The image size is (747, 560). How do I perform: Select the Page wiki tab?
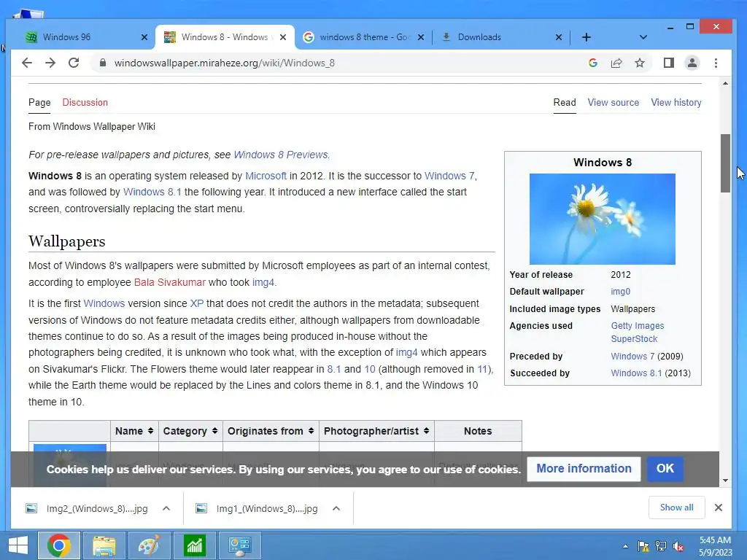click(39, 102)
